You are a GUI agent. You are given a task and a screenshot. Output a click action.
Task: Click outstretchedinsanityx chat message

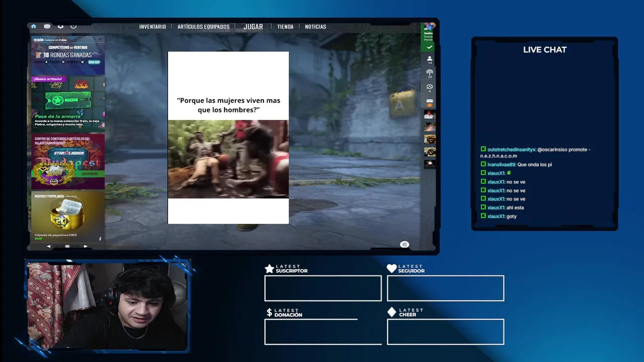(535, 152)
